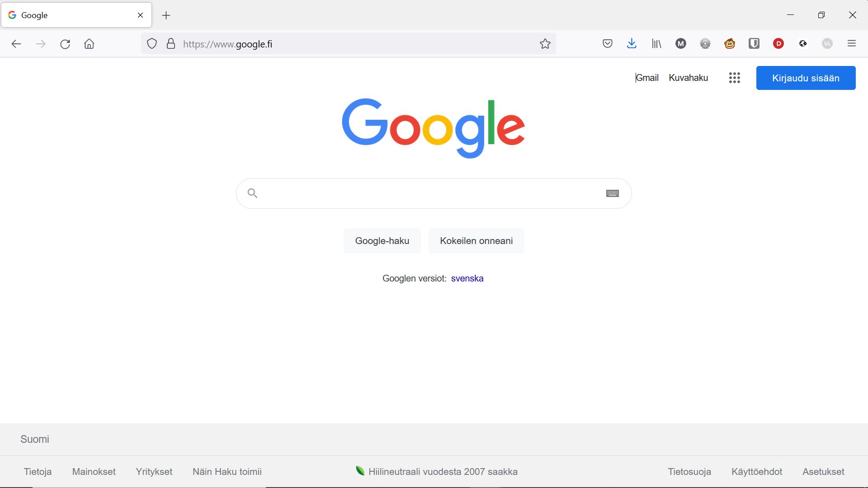Click the search magnifier icon
This screenshot has height=488, width=868.
click(253, 193)
